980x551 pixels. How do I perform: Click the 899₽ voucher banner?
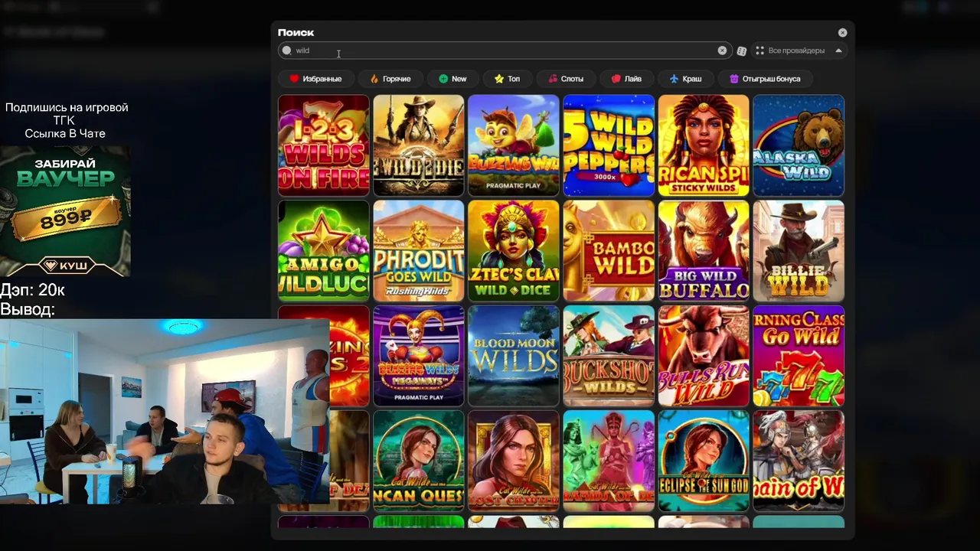pos(65,211)
